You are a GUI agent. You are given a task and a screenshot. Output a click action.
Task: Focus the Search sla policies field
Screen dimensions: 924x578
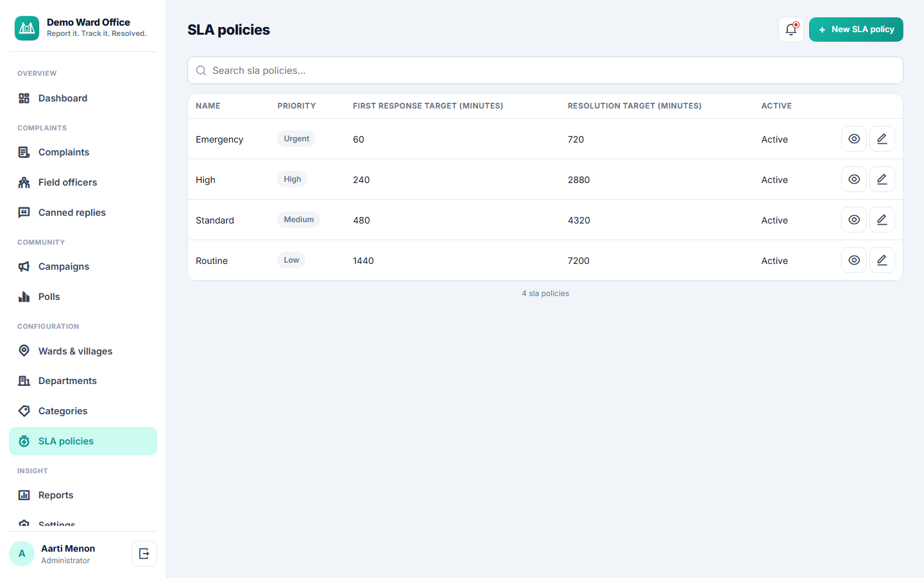click(545, 71)
